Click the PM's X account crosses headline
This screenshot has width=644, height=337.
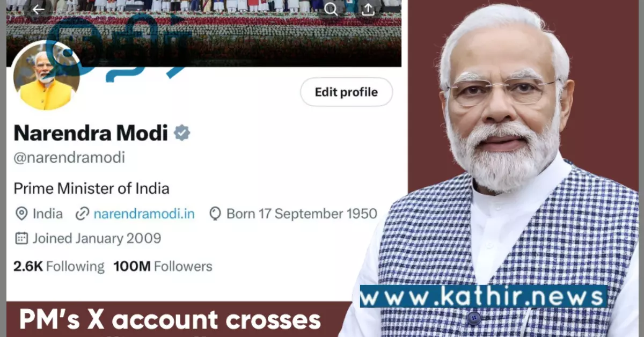170,320
